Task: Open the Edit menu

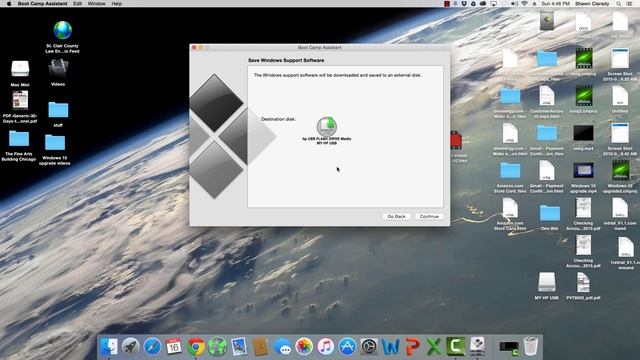Action: [77, 4]
